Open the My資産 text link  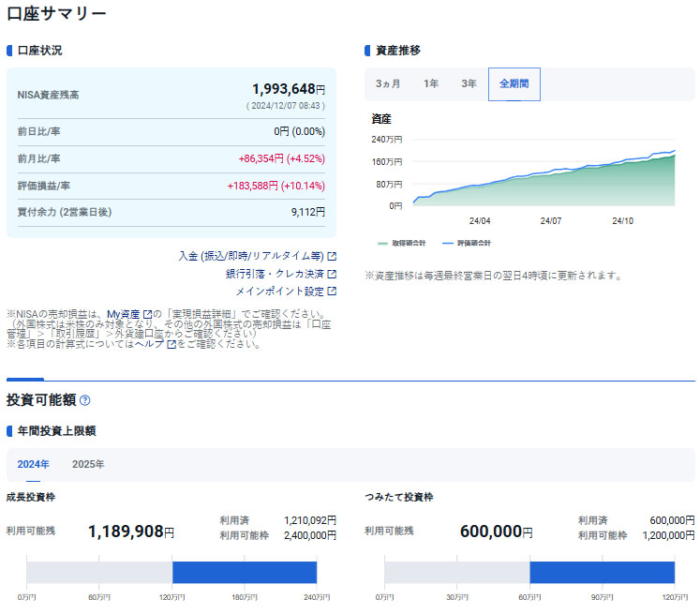tap(123, 314)
